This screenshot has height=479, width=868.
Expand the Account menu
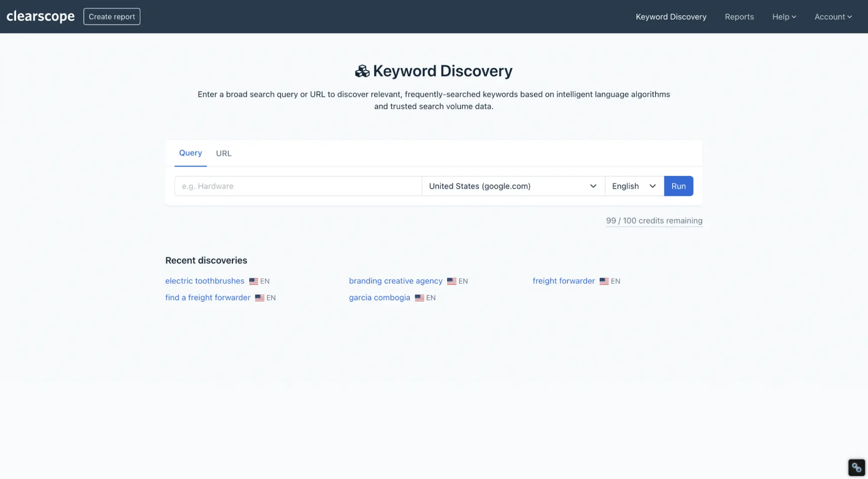click(833, 17)
